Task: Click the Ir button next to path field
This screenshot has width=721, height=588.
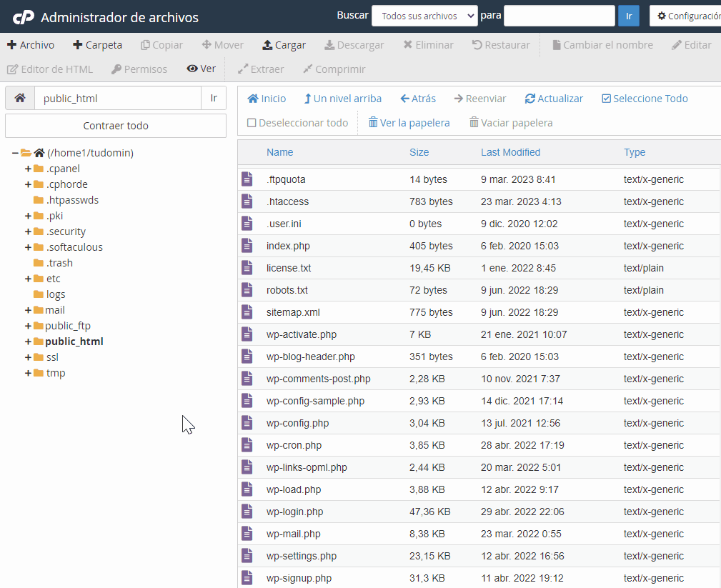Action: point(214,98)
